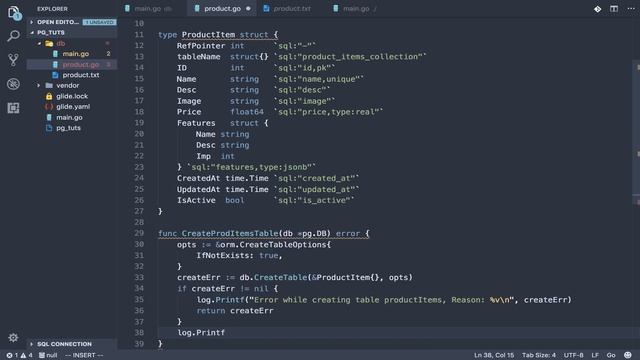Click the tableName field on line 13
This screenshot has width=640, height=360.
(198, 57)
